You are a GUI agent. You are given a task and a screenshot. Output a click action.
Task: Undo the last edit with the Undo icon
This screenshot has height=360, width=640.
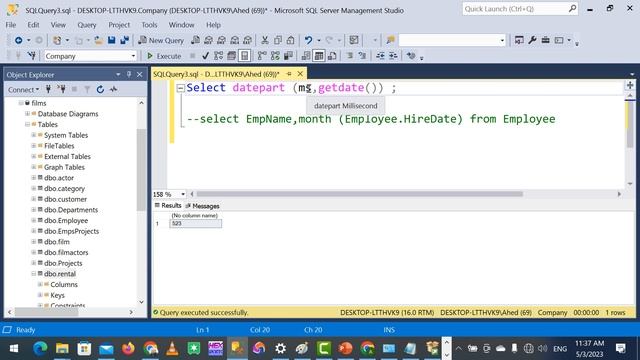click(x=308, y=40)
